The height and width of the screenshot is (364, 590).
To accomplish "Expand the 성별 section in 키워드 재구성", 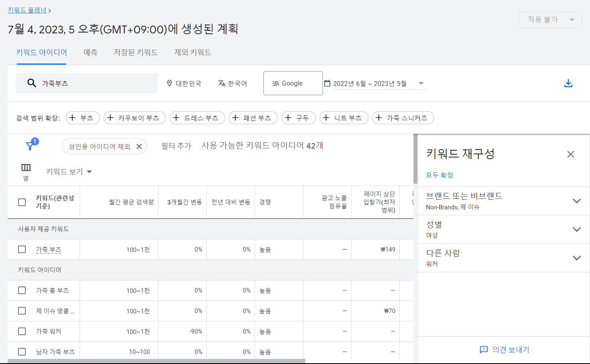I will tap(577, 229).
